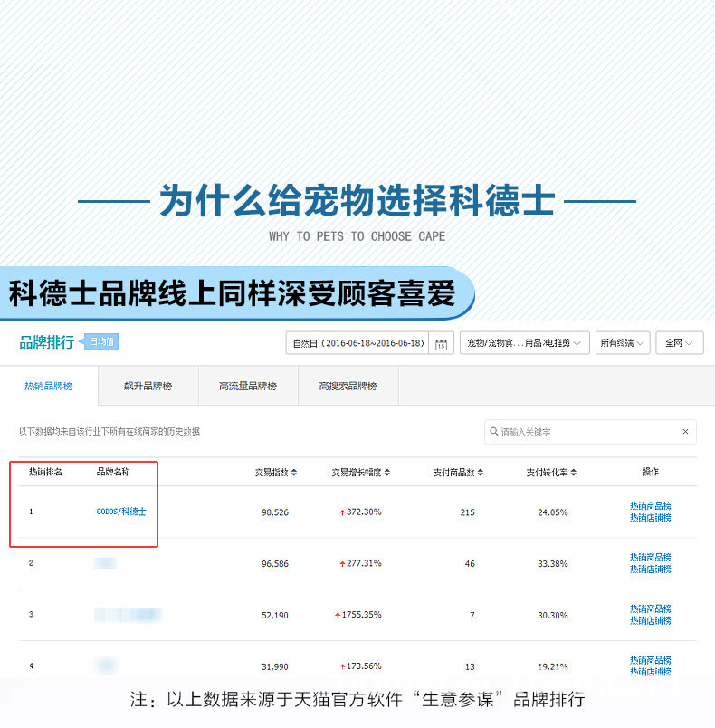The image size is (715, 728).
Task: Select the 98,526 trade index value
Action: pos(275,512)
